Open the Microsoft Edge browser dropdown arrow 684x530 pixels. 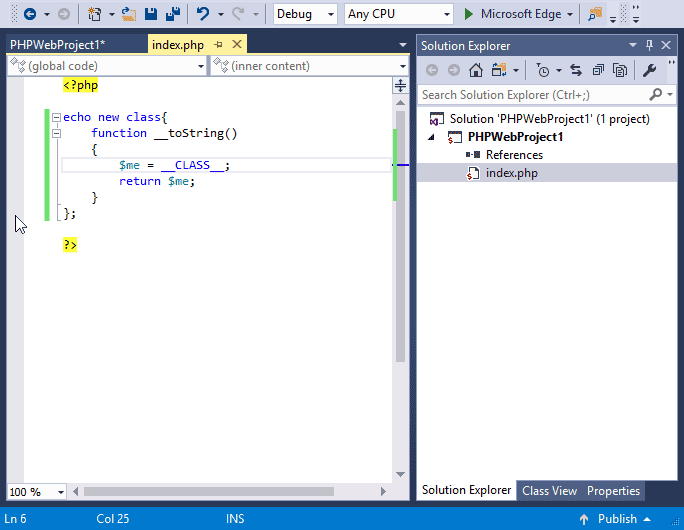tap(570, 14)
